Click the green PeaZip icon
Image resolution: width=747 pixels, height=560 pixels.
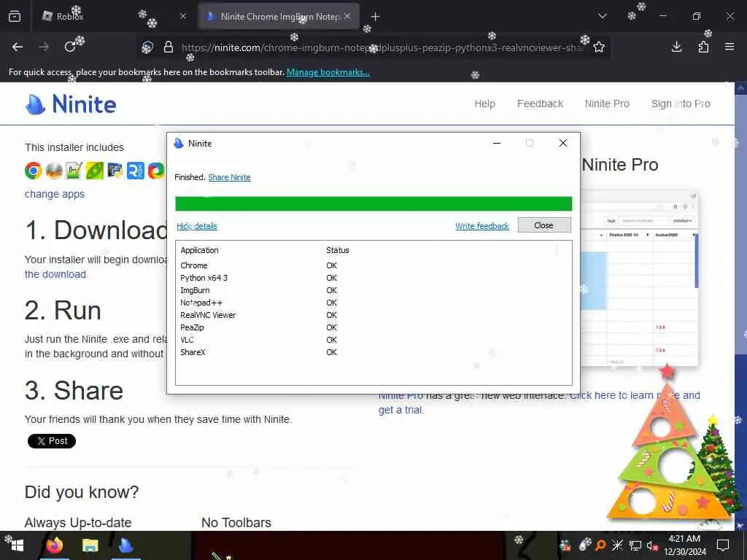pos(94,171)
